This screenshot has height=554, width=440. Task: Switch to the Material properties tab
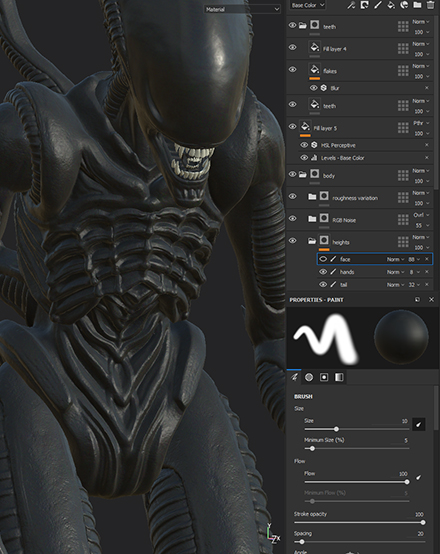[339, 377]
